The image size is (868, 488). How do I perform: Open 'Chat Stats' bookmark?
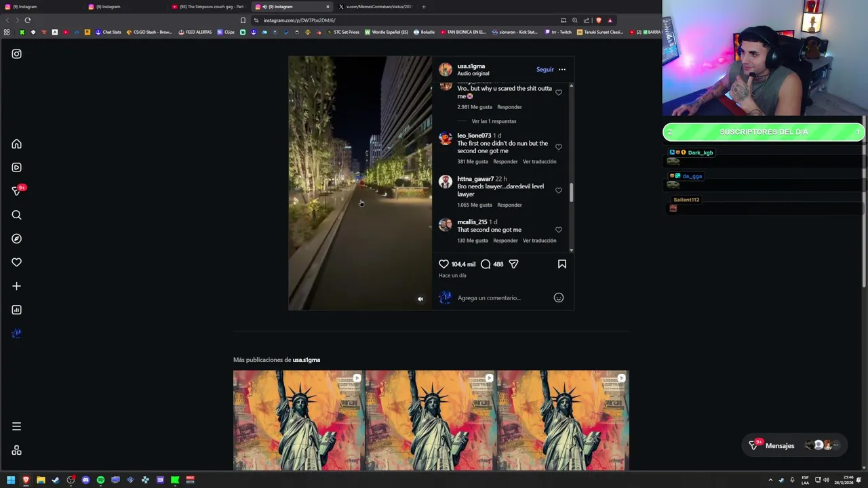(x=108, y=32)
